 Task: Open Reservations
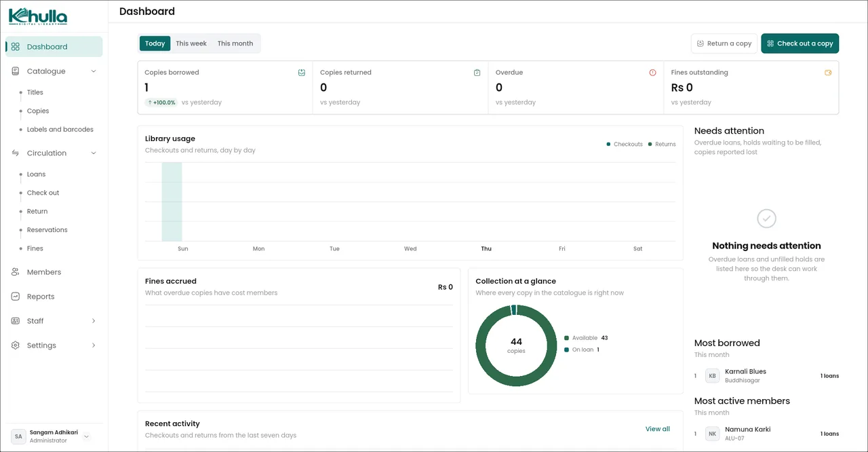coord(47,230)
